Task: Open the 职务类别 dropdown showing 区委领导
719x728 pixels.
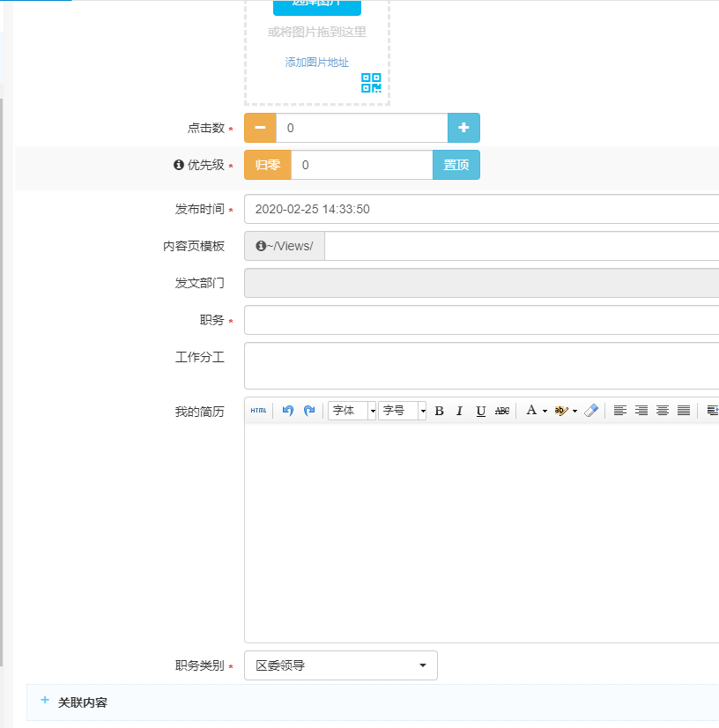Action: tap(340, 665)
